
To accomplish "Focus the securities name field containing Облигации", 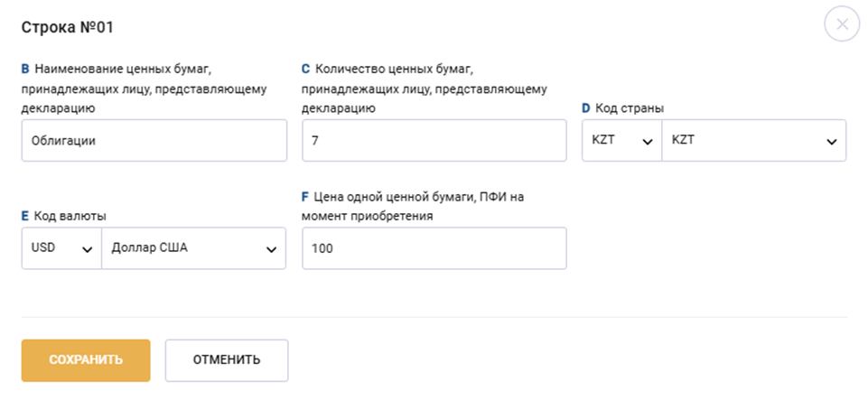I will [x=154, y=141].
